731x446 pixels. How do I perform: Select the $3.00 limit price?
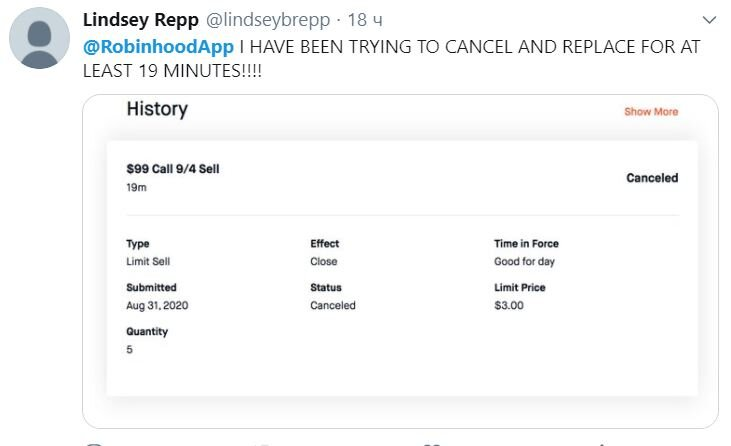pyautogui.click(x=509, y=306)
